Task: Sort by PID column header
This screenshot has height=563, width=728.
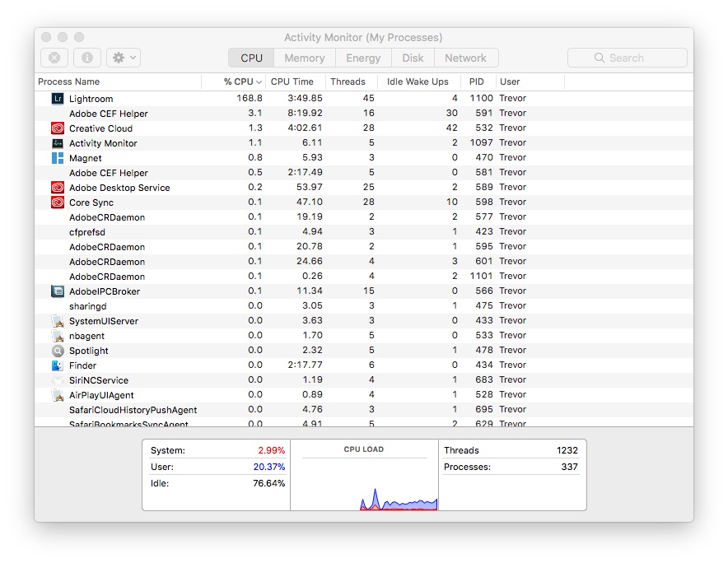Action: click(478, 81)
